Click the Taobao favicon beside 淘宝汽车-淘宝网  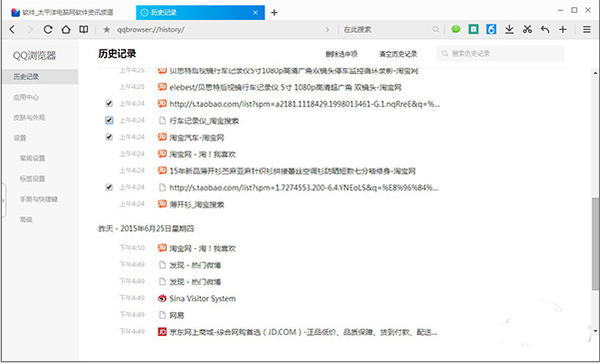(163, 137)
